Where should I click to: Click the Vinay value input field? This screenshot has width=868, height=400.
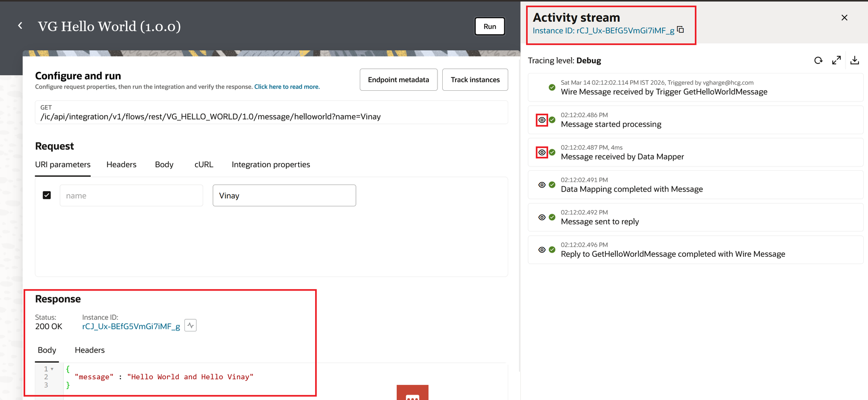tap(284, 195)
